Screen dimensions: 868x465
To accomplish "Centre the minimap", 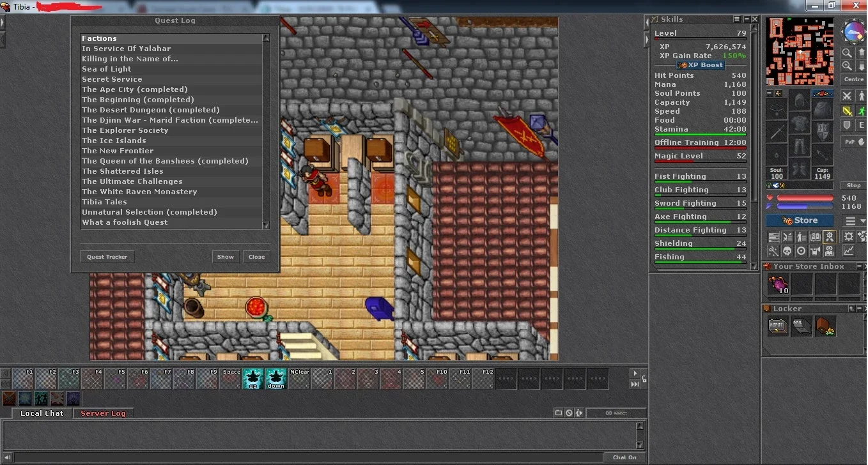I will [854, 79].
